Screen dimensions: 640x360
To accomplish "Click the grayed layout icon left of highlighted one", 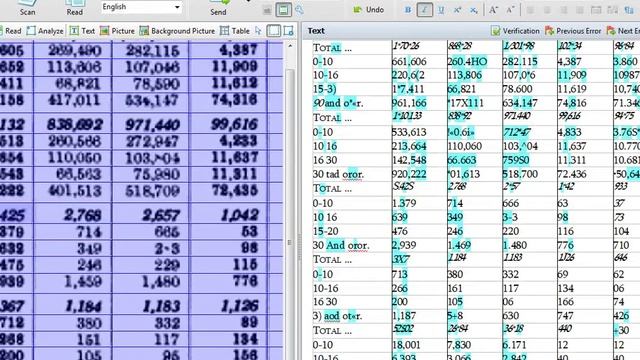I will 267,11.
